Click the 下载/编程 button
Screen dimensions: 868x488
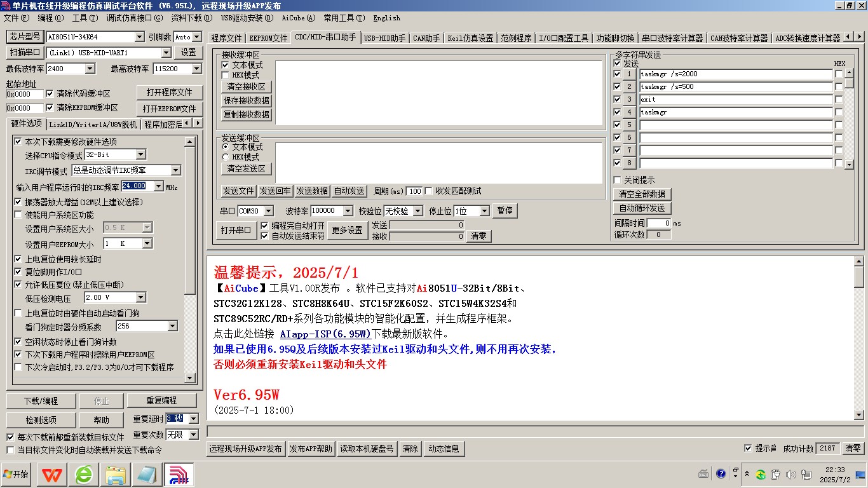click(x=41, y=401)
